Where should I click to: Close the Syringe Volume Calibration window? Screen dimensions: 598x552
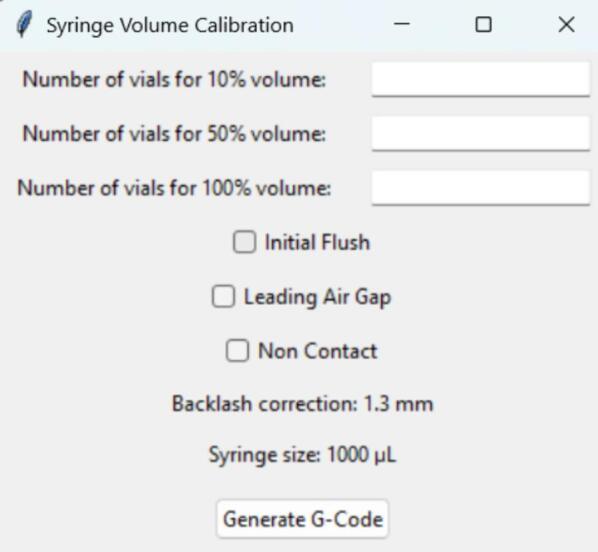point(566,25)
